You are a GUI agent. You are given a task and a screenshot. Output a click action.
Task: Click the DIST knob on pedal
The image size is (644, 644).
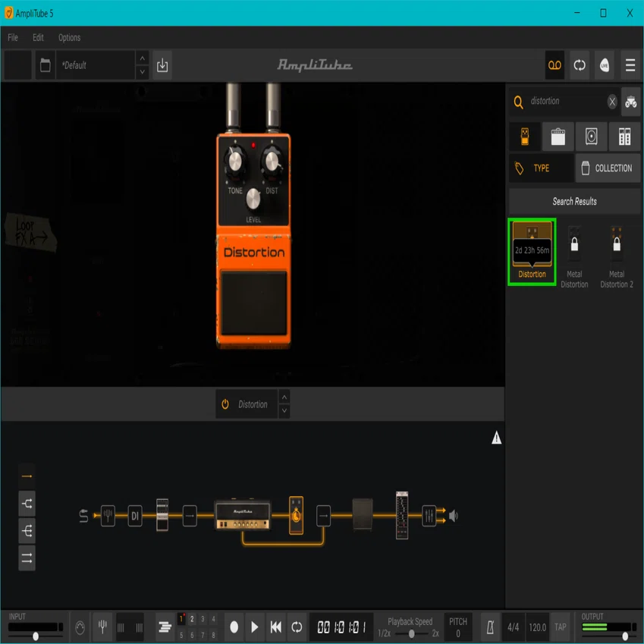click(272, 162)
